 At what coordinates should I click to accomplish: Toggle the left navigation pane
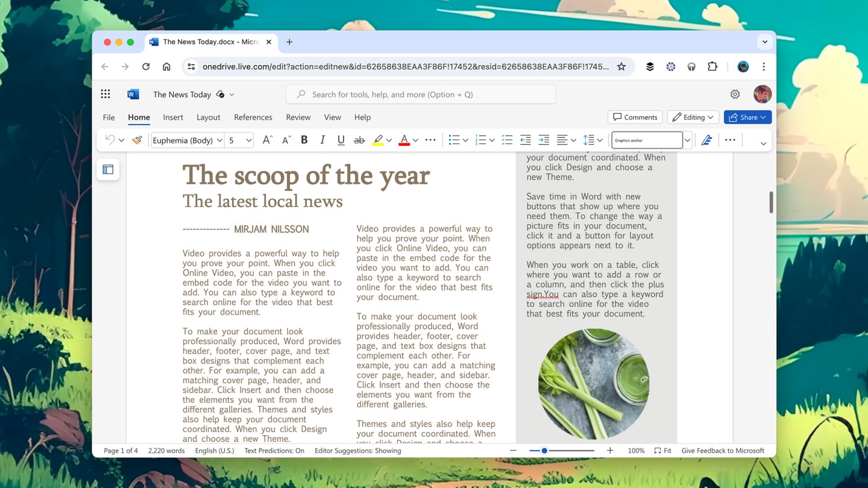click(x=108, y=169)
